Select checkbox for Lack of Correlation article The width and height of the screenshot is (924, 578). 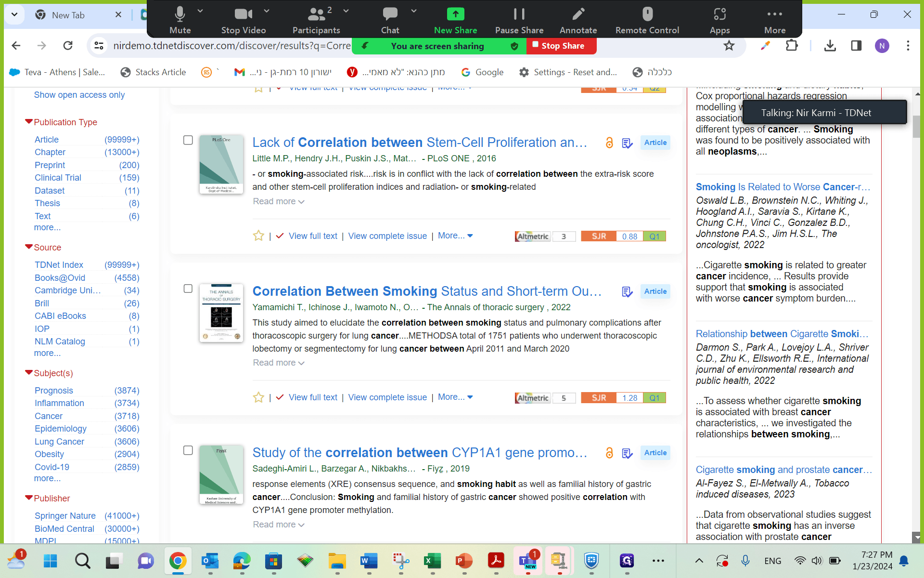[x=188, y=140]
